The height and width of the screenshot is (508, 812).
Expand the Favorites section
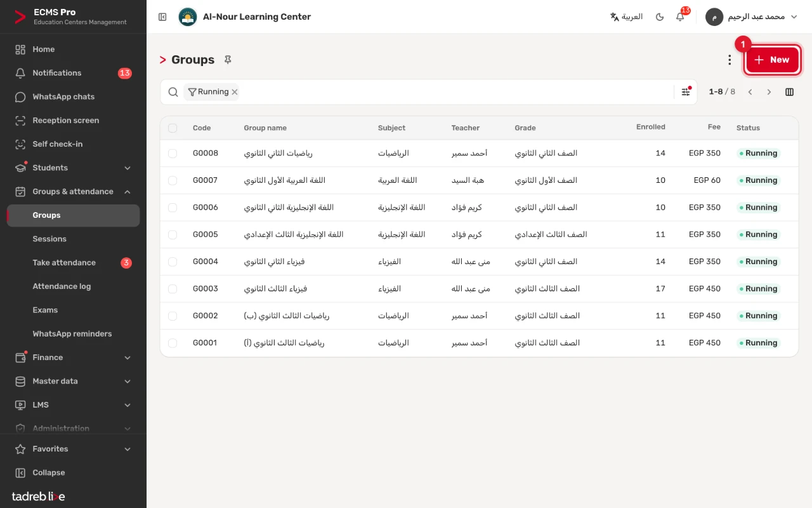[x=73, y=449]
